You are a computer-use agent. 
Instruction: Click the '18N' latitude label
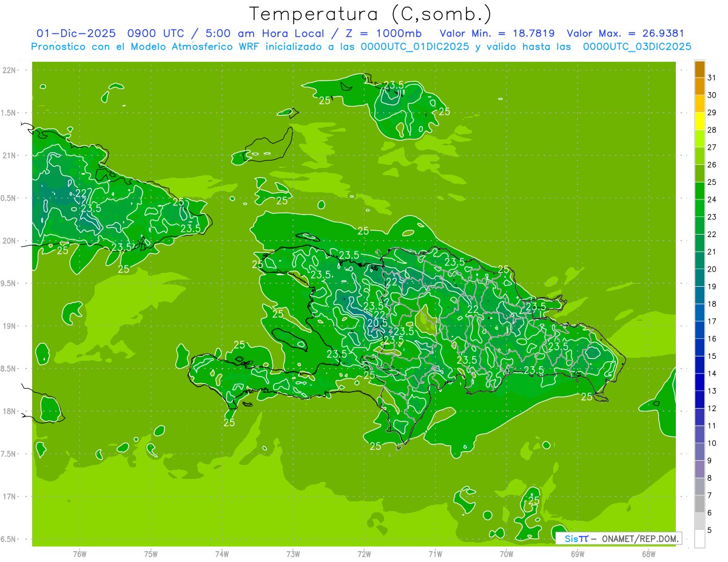(10, 411)
